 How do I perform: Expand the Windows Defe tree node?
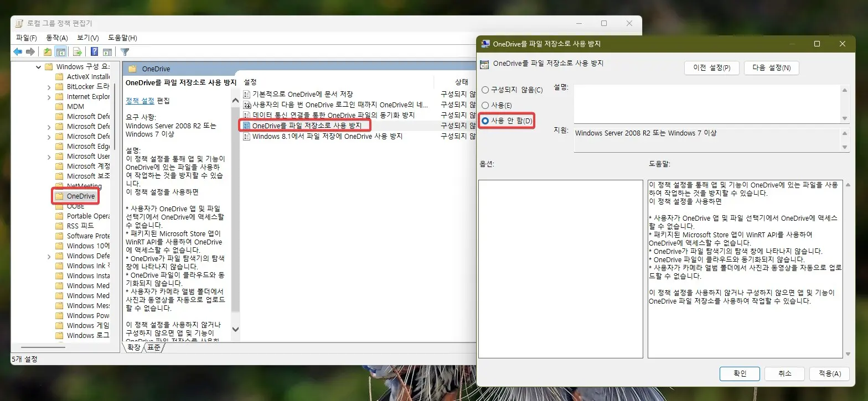[x=49, y=256]
